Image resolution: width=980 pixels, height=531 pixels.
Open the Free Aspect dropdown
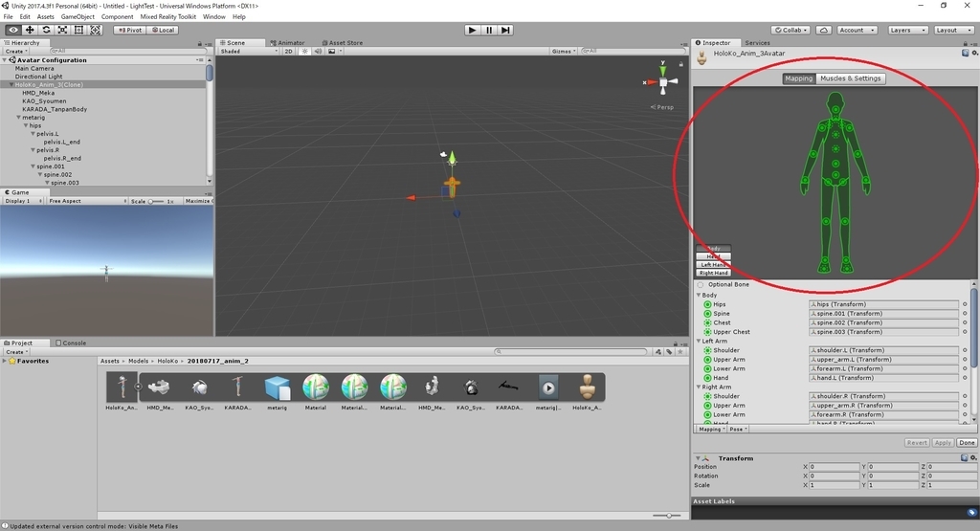coord(87,201)
